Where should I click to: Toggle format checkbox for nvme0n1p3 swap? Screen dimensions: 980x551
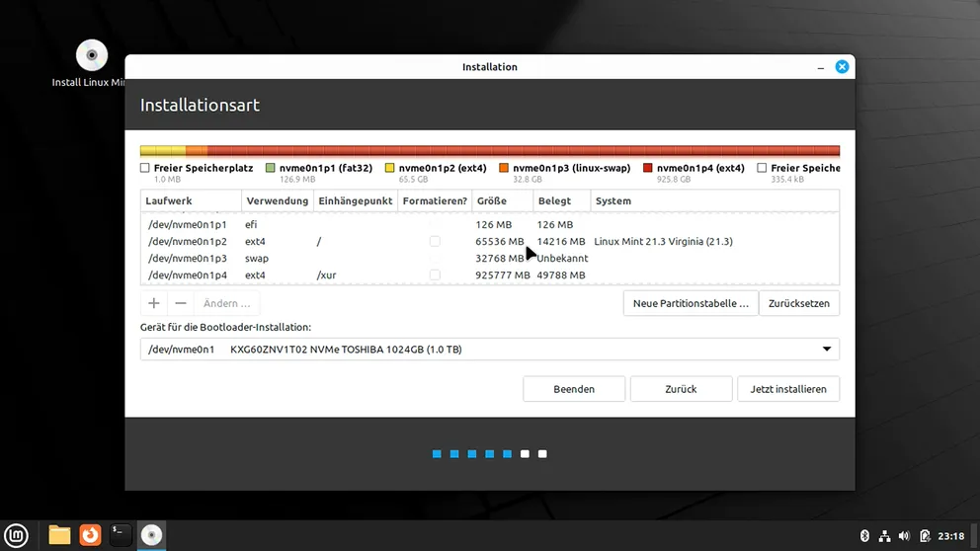435,258
